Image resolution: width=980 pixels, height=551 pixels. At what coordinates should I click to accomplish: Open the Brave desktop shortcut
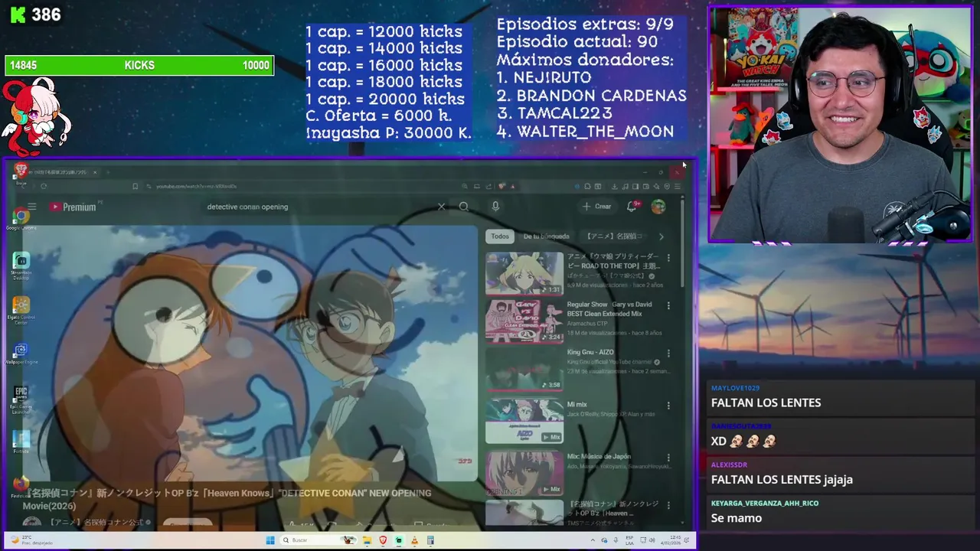tap(21, 173)
